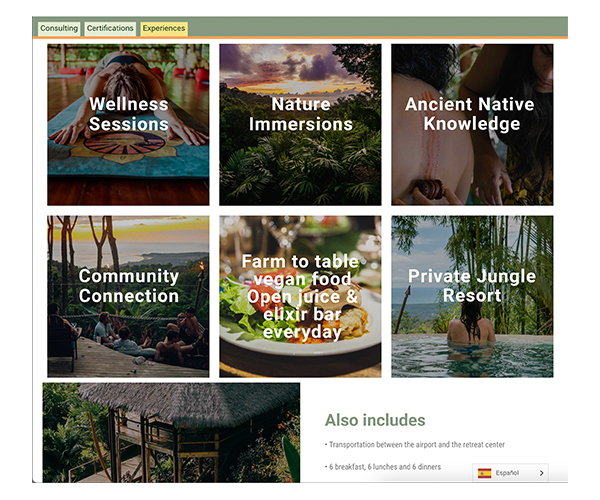Open the Community Connection tile
This screenshot has width=600, height=500.
coord(128,296)
